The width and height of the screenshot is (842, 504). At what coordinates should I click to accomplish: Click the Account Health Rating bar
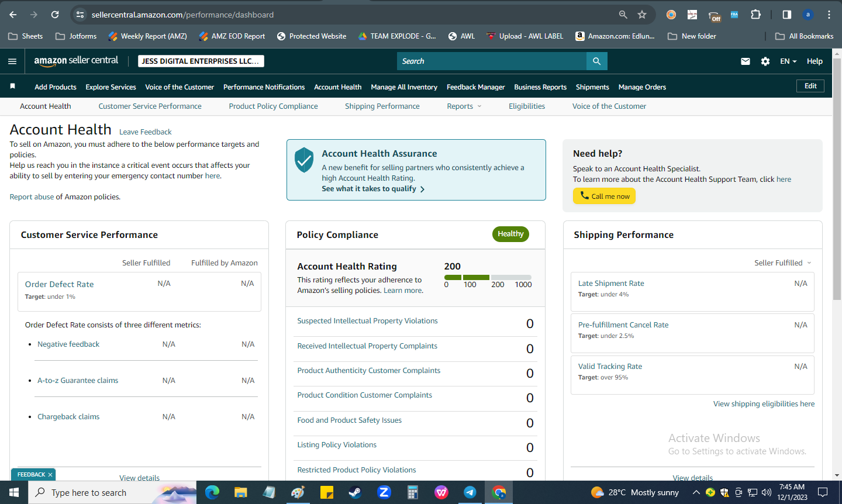[x=488, y=277]
